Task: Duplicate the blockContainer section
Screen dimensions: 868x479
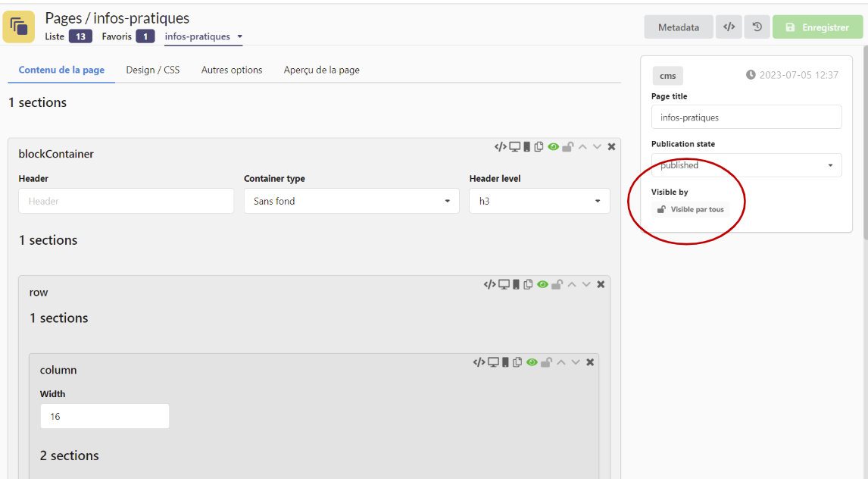Action: click(x=539, y=147)
